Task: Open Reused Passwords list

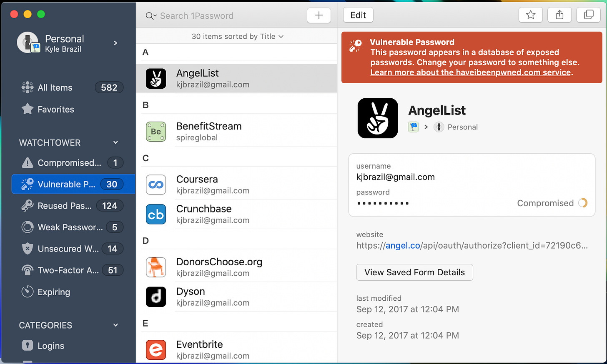Action: click(x=72, y=206)
